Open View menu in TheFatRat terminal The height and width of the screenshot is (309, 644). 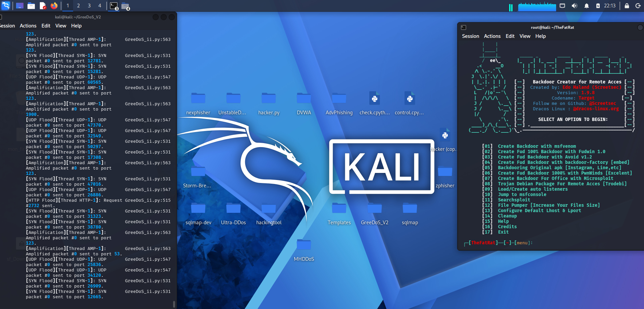tap(525, 36)
